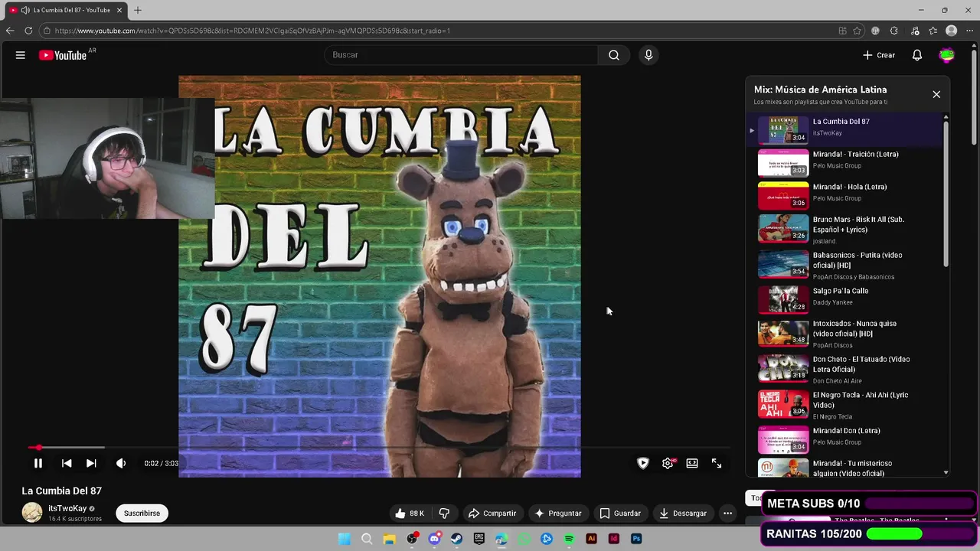Open Discord from the taskbar

434,539
